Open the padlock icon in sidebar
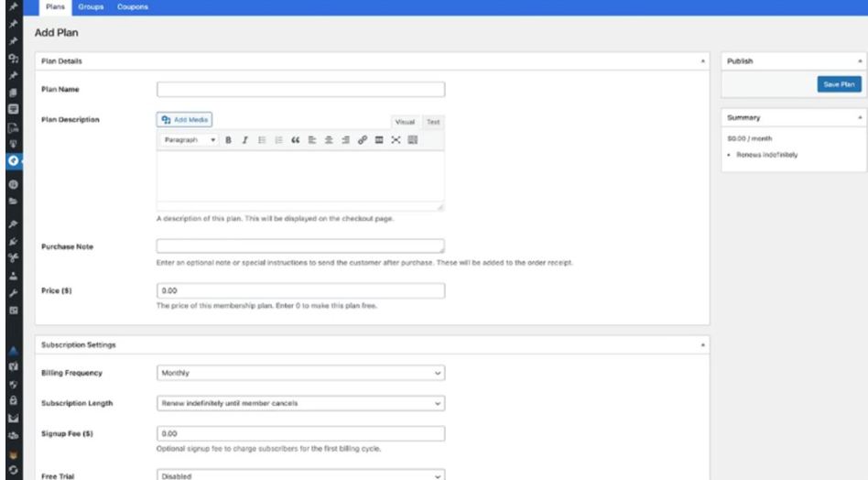Screen dimensions: 868x480 click(x=14, y=400)
